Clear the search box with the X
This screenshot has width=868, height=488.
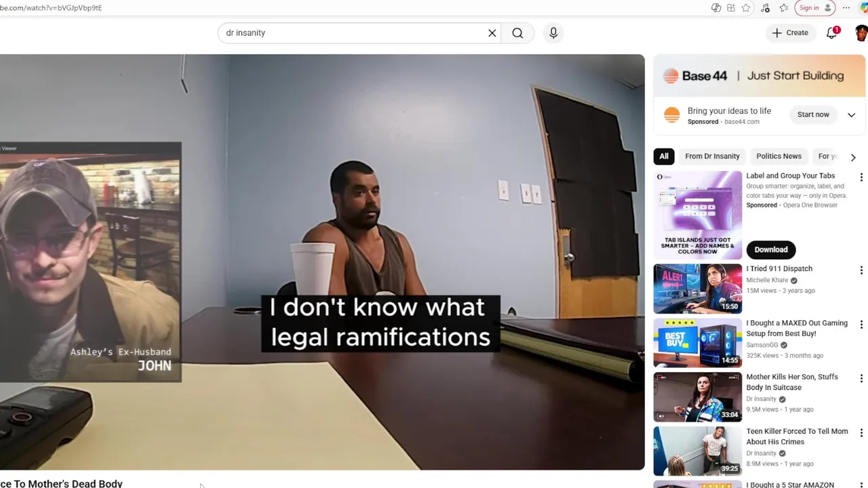492,33
